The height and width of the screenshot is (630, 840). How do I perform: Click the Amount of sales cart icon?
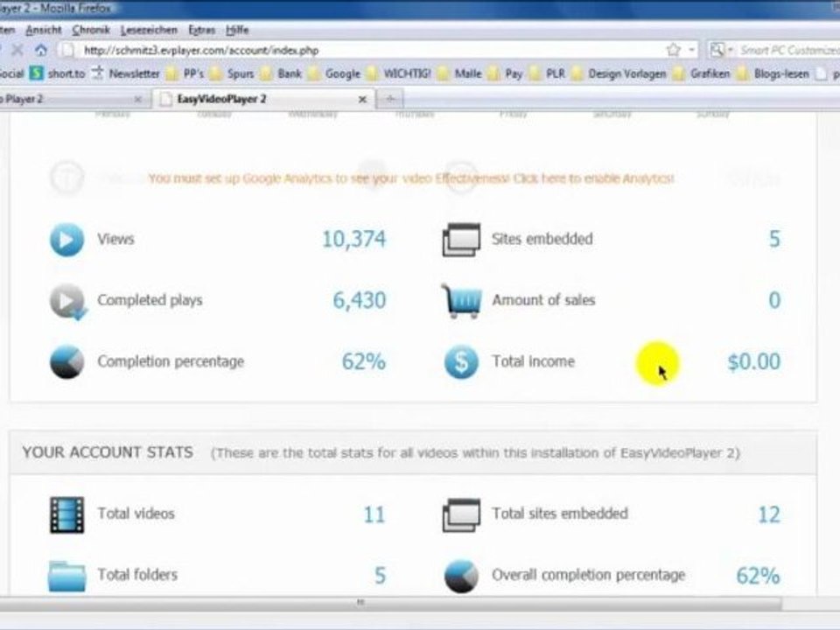(x=461, y=301)
